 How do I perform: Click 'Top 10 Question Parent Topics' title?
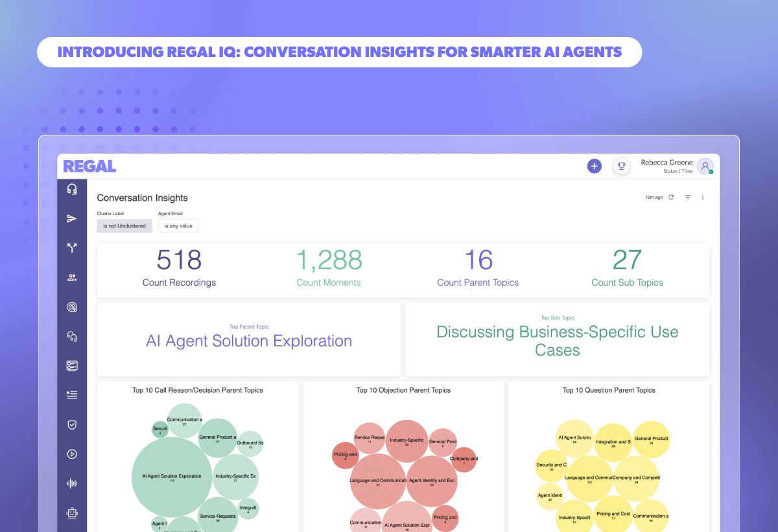point(609,390)
